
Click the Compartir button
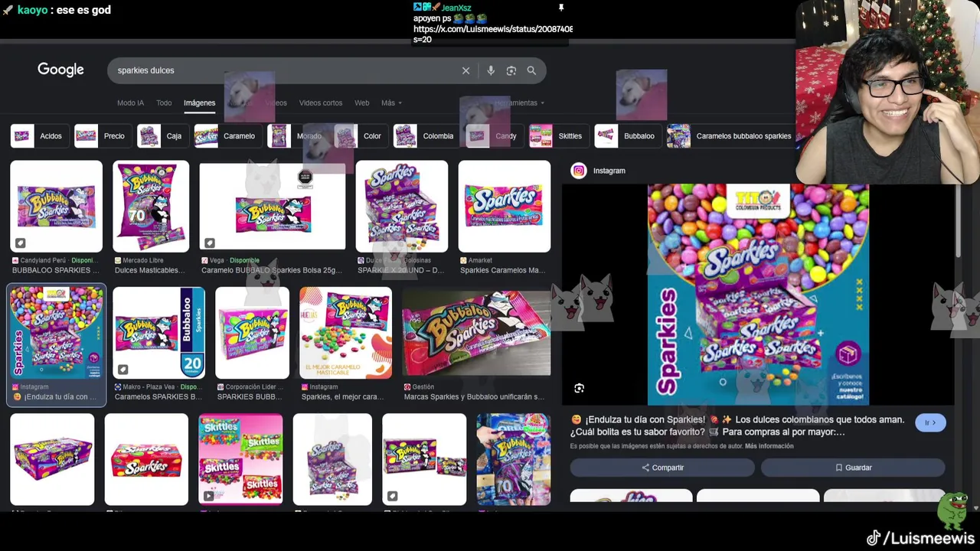[662, 468]
